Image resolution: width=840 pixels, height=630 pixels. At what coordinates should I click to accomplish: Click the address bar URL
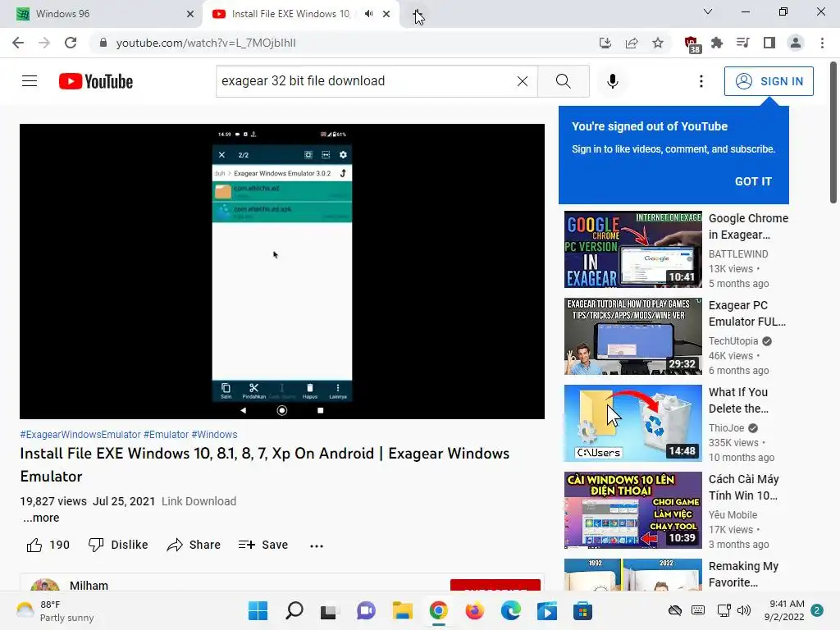click(206, 43)
